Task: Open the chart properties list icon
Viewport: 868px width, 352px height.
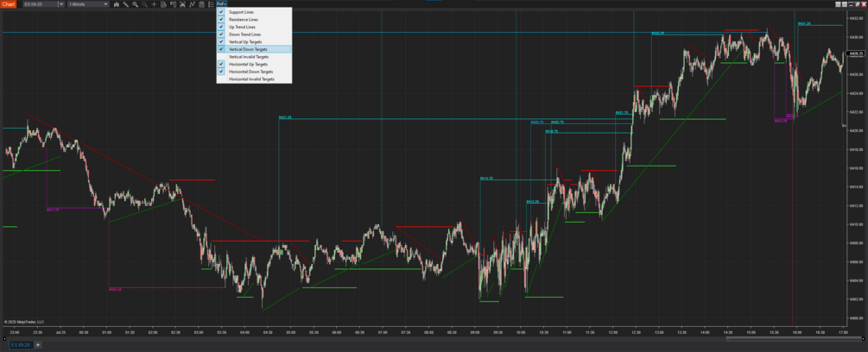Action: point(211,3)
